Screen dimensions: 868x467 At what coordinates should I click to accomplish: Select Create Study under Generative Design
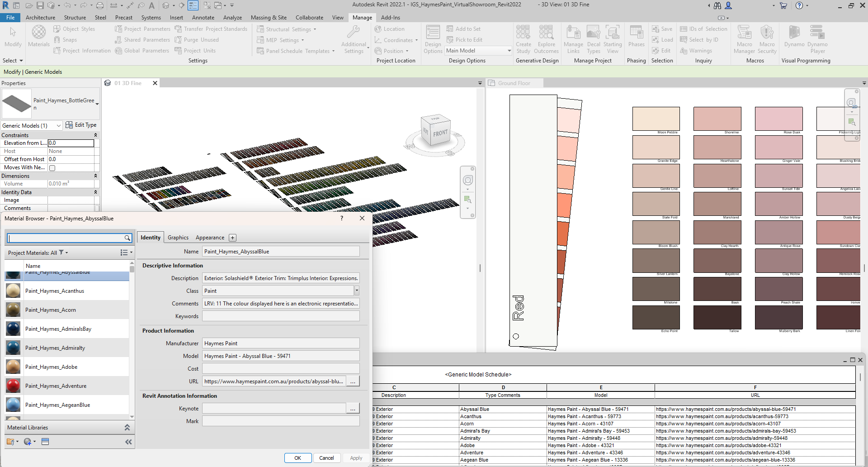tap(523, 38)
